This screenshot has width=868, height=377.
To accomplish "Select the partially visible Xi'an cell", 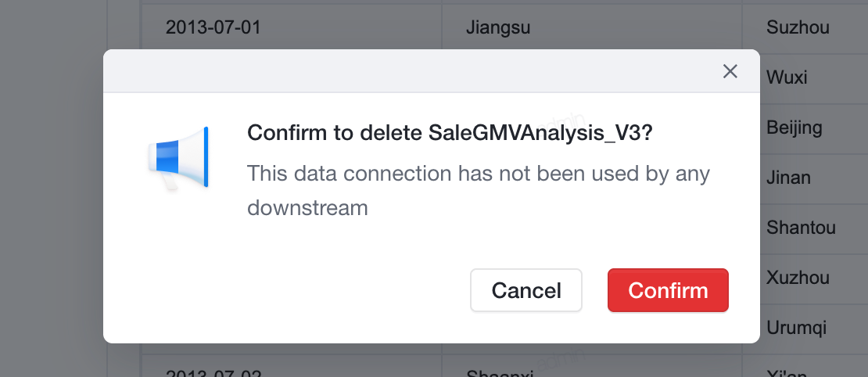I will point(805,367).
